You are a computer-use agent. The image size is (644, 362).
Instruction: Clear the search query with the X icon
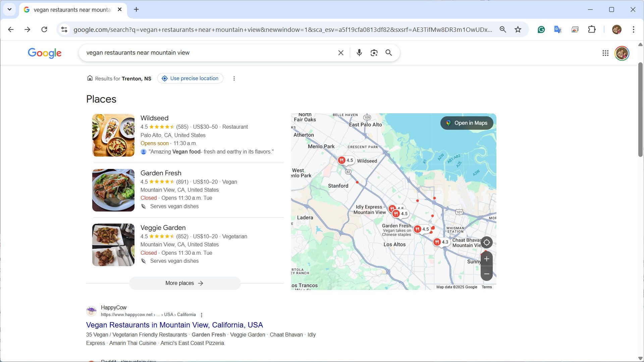click(x=341, y=53)
